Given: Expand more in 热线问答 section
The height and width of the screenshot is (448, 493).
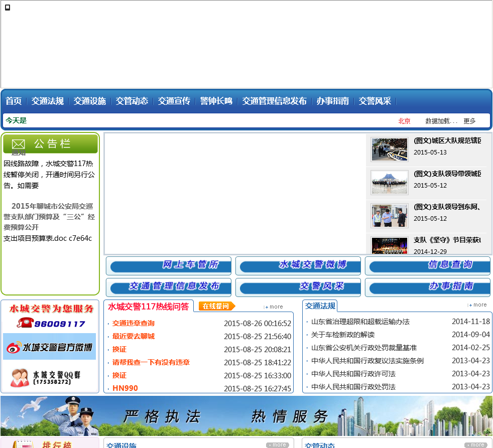Looking at the screenshot, I should pos(274,307).
